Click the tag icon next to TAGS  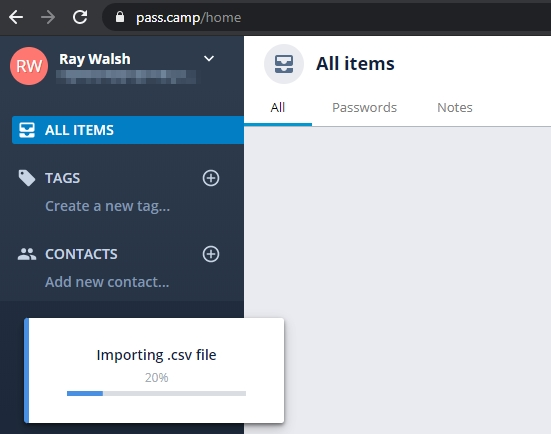tap(27, 178)
